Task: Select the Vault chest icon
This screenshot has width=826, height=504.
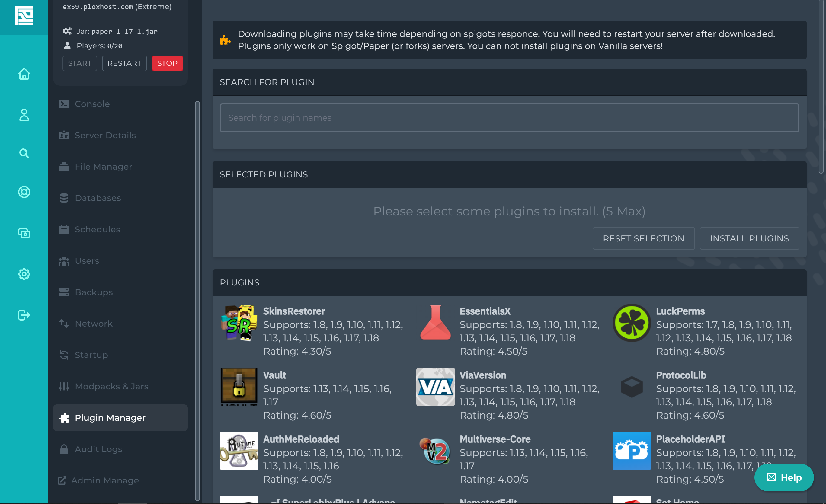Action: pos(239,387)
